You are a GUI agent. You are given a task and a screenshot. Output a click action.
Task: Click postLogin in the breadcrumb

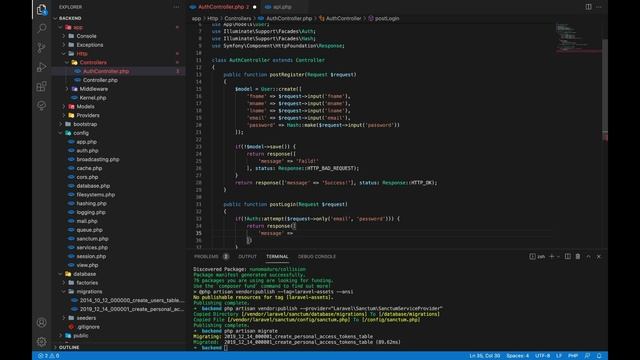point(387,18)
